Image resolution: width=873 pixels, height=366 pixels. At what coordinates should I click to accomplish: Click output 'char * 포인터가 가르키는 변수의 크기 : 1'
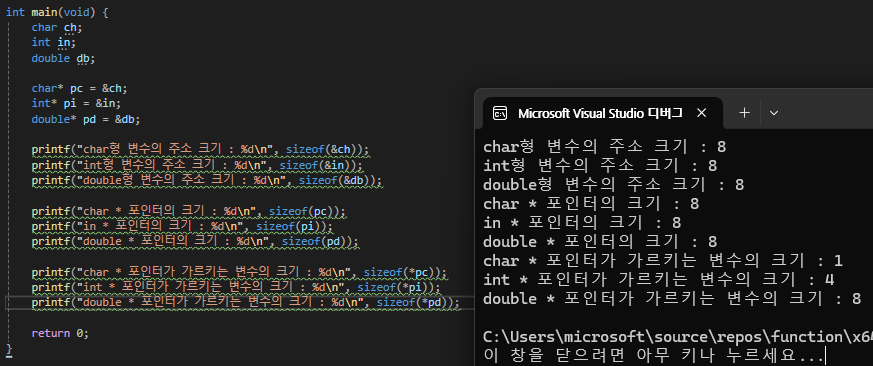point(663,260)
